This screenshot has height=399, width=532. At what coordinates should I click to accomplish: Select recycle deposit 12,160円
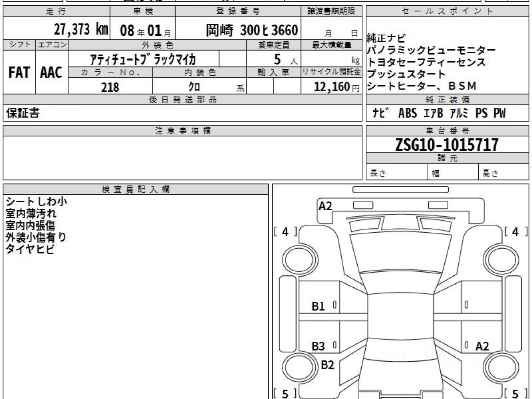pos(336,87)
